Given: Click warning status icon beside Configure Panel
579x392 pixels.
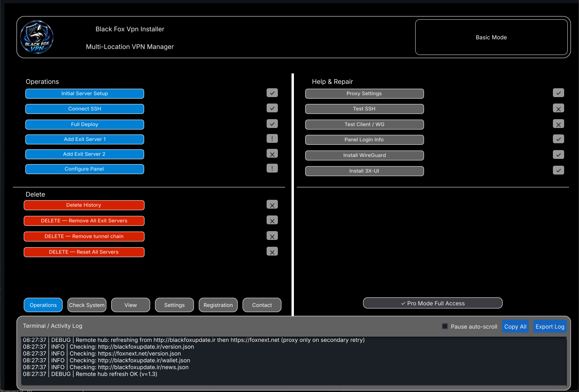Looking at the screenshot, I should [x=272, y=169].
